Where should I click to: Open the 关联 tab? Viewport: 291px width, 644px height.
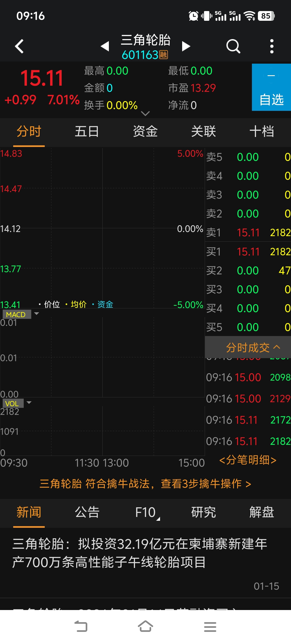203,132
